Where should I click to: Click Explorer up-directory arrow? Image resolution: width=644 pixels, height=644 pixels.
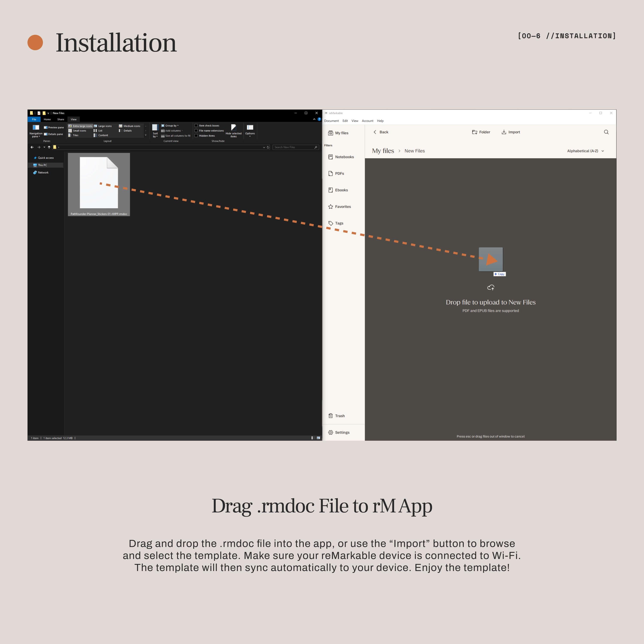(49, 147)
